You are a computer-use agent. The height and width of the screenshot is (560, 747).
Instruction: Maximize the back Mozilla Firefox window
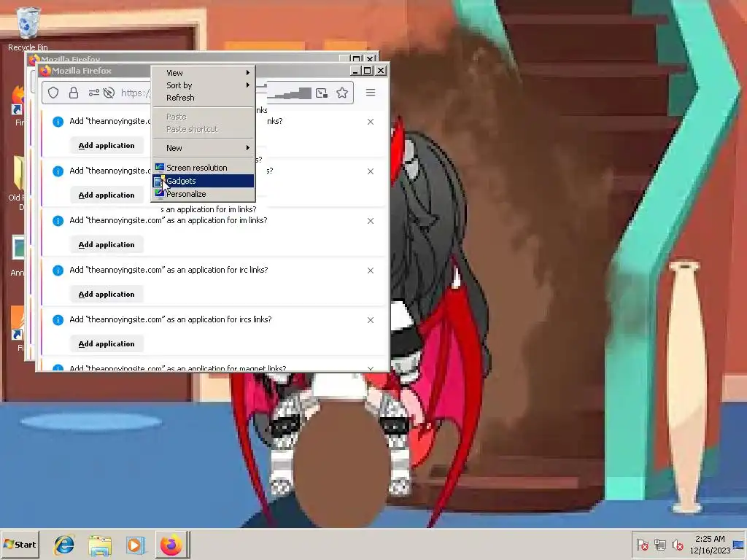click(356, 58)
